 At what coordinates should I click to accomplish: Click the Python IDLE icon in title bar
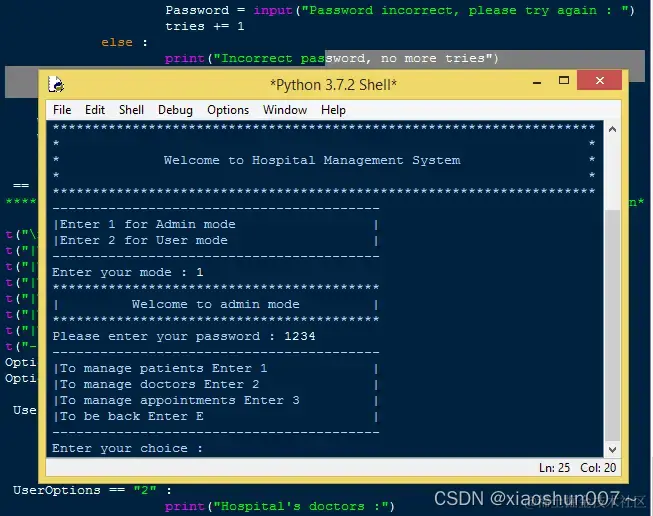click(x=56, y=84)
